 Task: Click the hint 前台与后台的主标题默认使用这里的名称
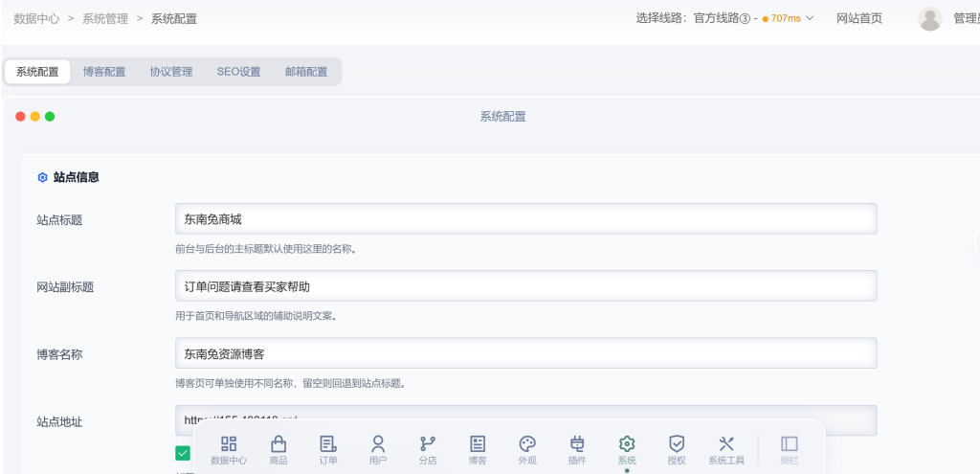[266, 249]
